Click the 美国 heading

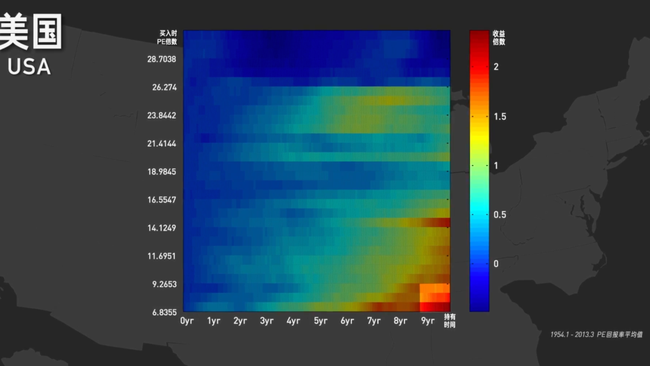pyautogui.click(x=31, y=32)
